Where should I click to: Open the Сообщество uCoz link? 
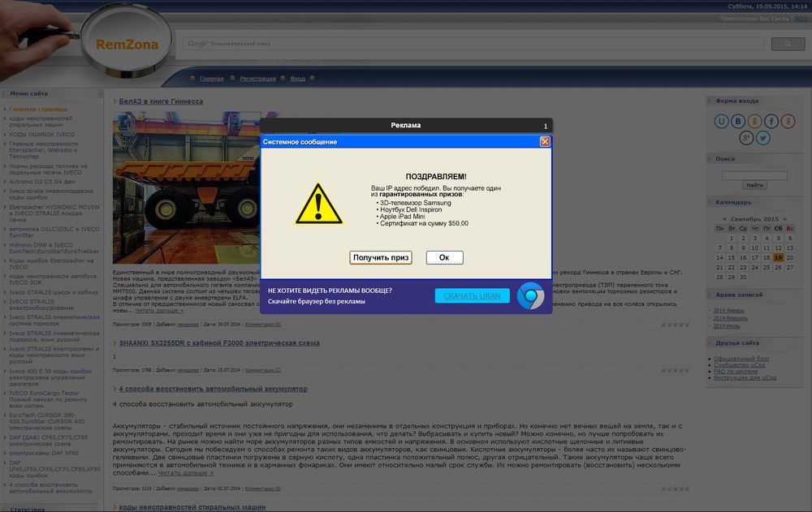pyautogui.click(x=739, y=365)
